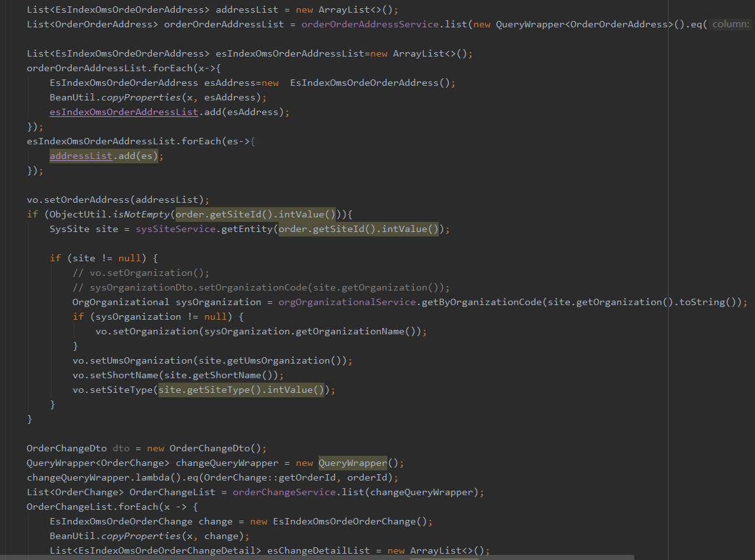Click "OrderChangeList.forEach(x -> {" statement
The image size is (755, 560).
pos(112,507)
